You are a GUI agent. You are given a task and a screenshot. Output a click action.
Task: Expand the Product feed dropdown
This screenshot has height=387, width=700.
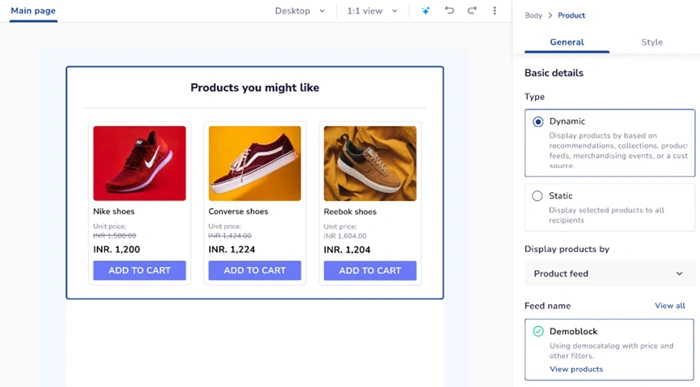[609, 274]
